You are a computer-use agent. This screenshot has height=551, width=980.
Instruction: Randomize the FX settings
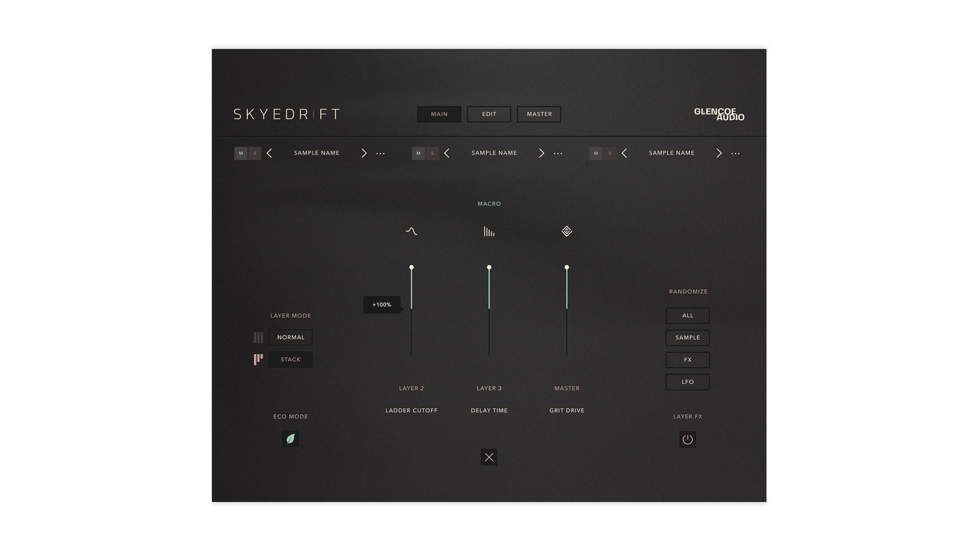688,360
